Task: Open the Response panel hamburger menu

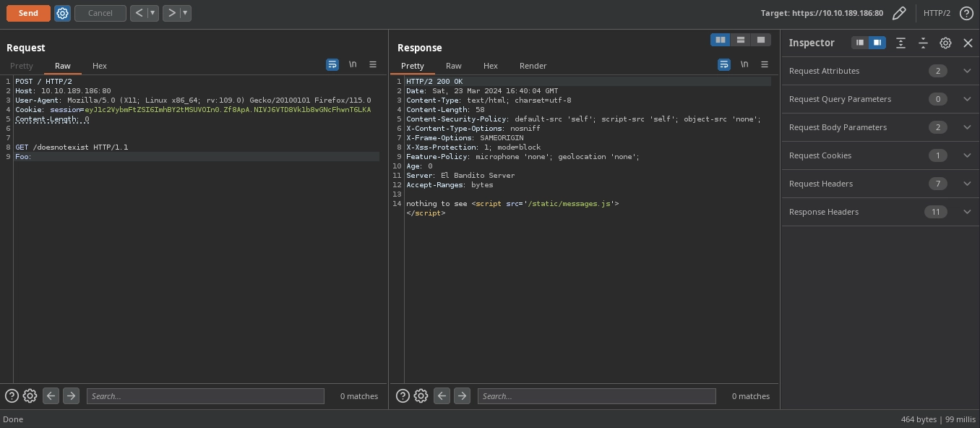Action: (764, 64)
